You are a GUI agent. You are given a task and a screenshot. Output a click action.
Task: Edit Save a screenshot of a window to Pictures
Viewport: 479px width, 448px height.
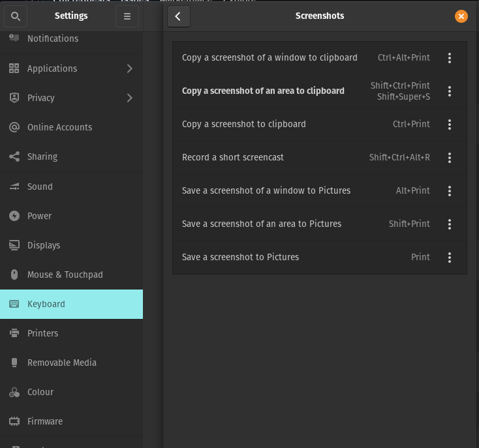coord(320,190)
